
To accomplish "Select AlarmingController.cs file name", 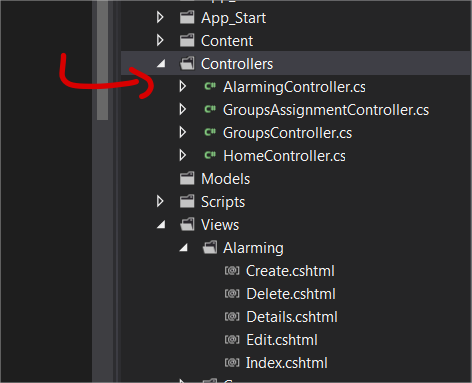I will click(x=294, y=87).
